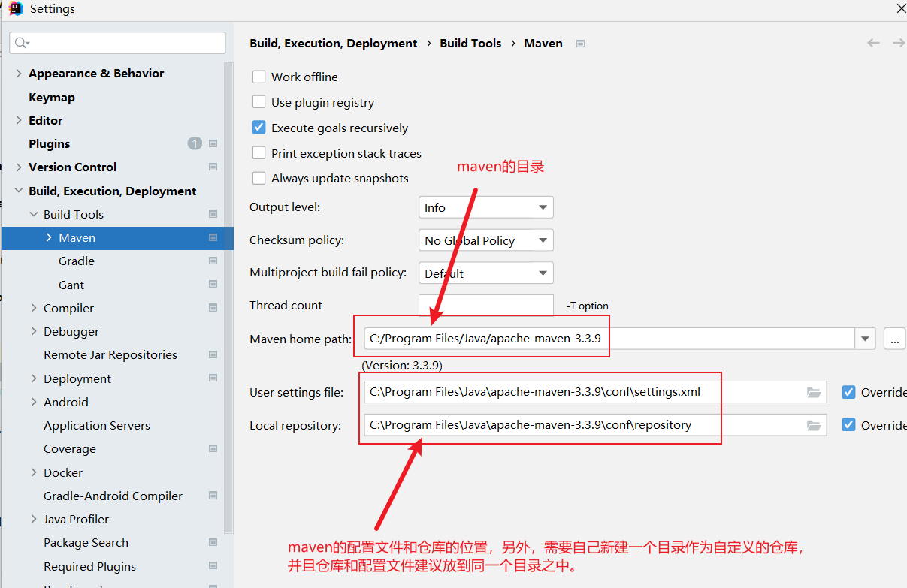Click the project-level icon on the Maven row
The height and width of the screenshot is (588, 907).
[213, 237]
